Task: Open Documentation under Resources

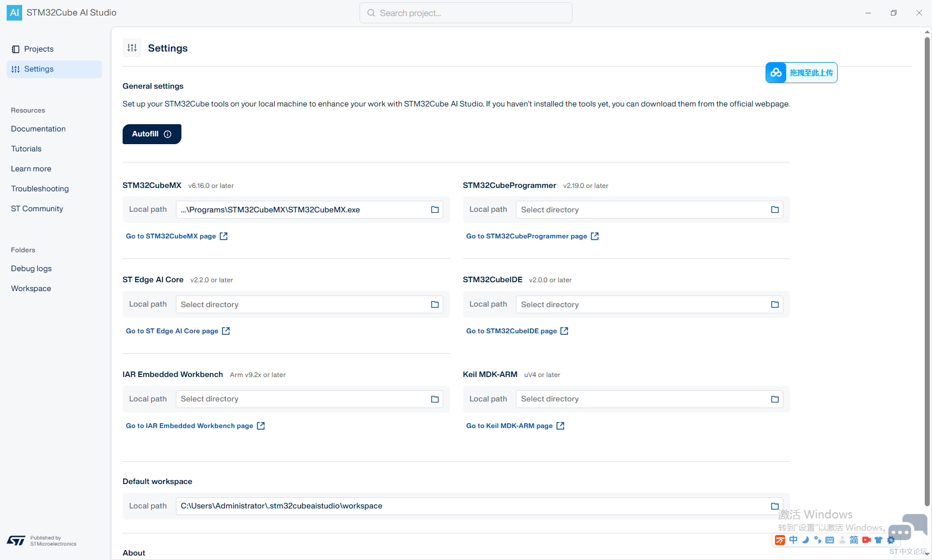Action: pos(38,129)
